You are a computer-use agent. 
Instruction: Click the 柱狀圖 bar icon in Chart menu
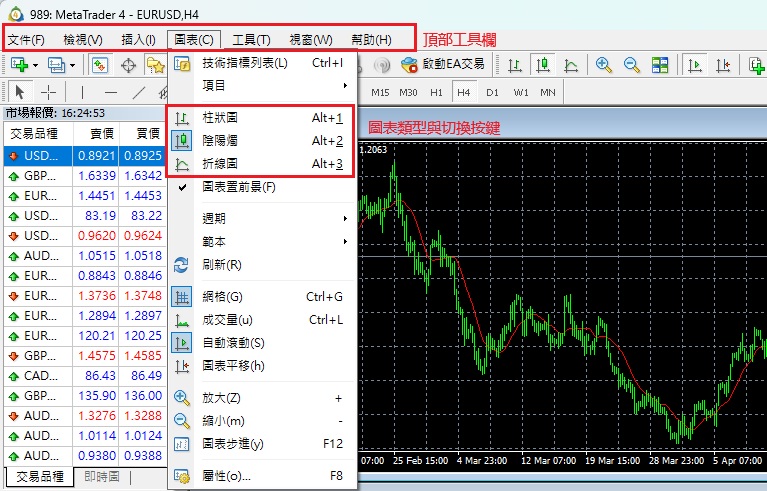[x=181, y=118]
